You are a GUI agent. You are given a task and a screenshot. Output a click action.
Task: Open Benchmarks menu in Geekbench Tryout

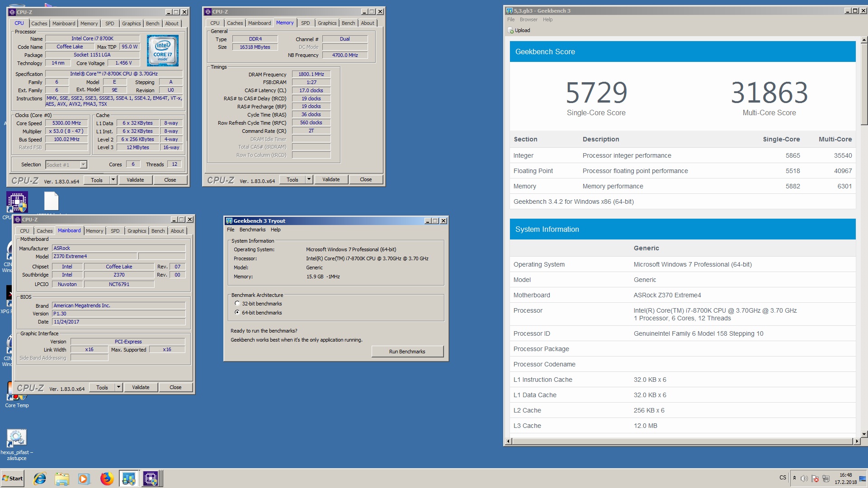click(x=252, y=230)
